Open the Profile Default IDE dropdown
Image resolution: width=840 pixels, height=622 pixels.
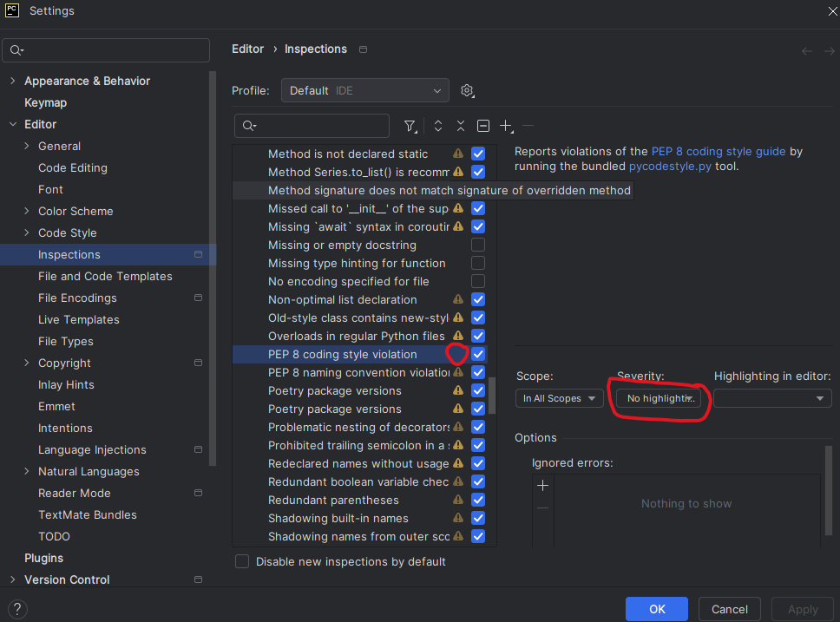tap(364, 90)
